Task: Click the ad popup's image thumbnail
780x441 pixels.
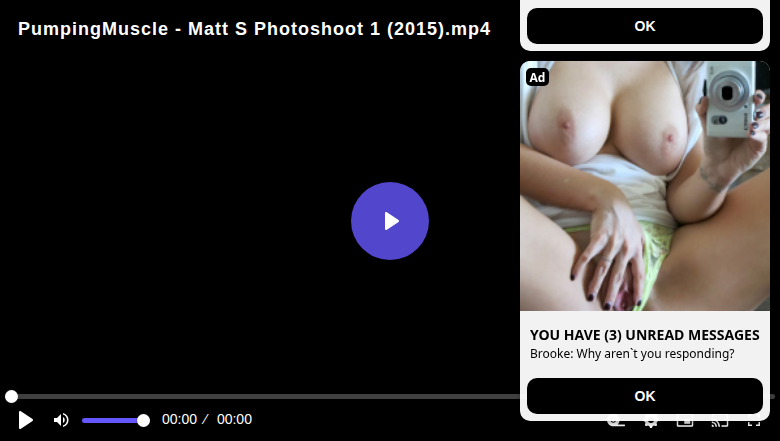Action: (x=645, y=186)
